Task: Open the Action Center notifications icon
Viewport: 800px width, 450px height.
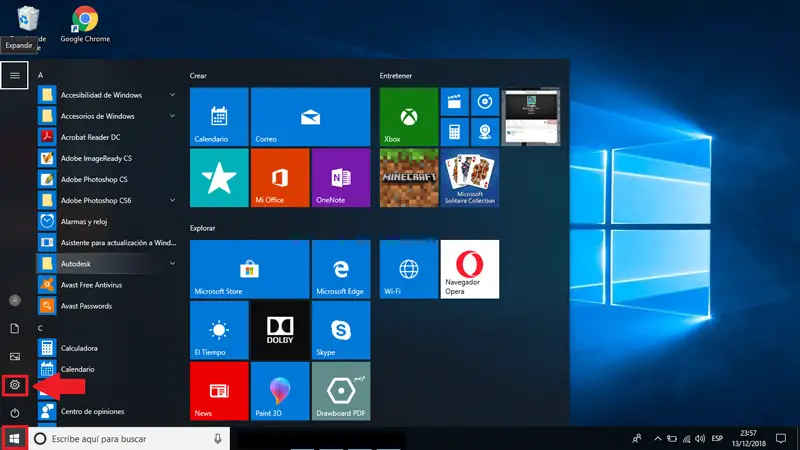Action: click(781, 438)
